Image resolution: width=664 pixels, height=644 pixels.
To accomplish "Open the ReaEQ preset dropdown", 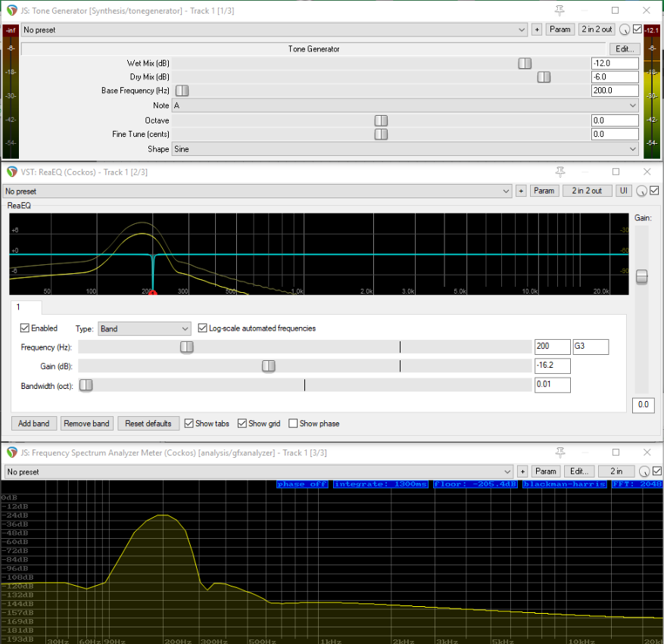I will pyautogui.click(x=257, y=191).
